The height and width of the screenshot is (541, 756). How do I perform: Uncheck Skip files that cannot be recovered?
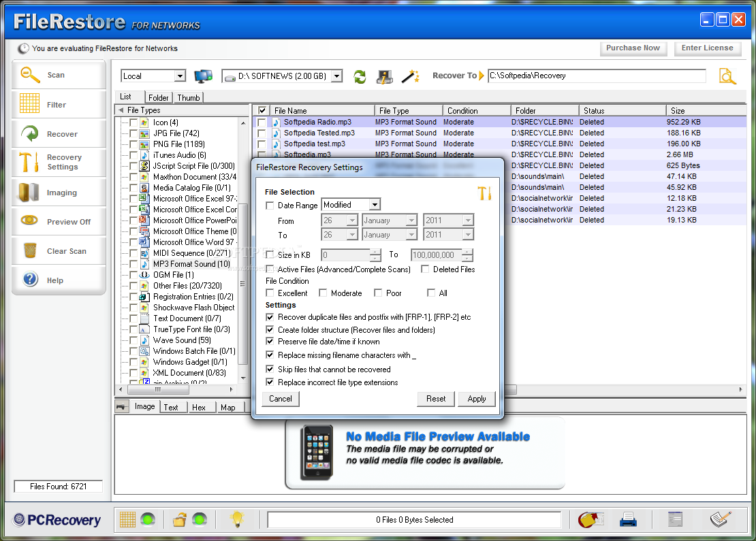pyautogui.click(x=270, y=369)
